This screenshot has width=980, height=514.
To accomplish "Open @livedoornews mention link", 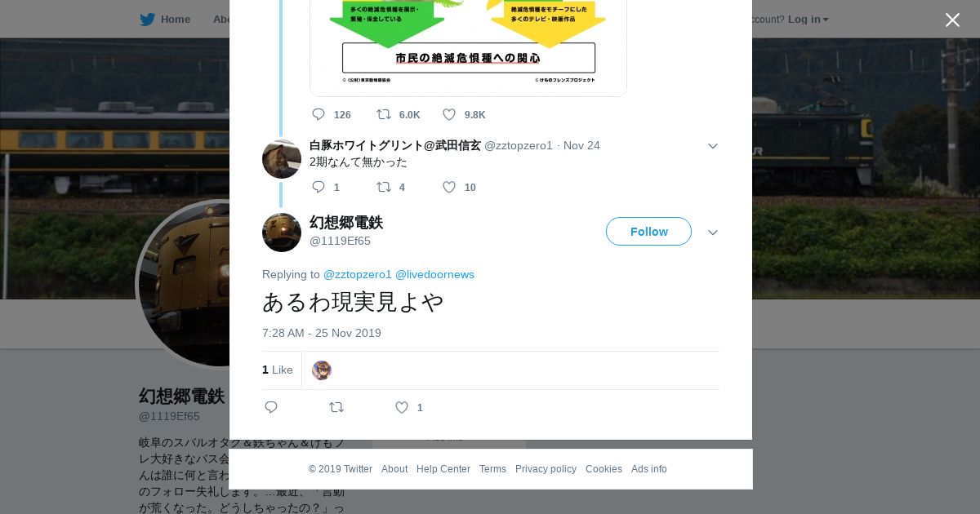I will pos(434,274).
